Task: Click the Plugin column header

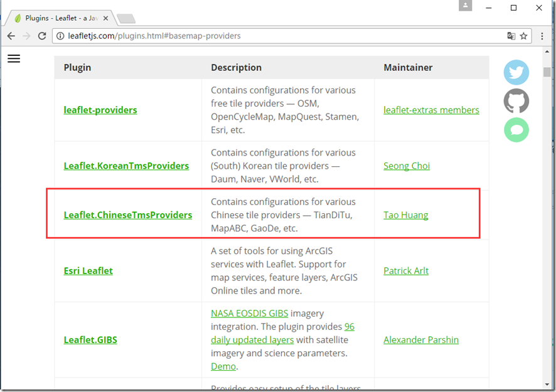Action: tap(77, 67)
